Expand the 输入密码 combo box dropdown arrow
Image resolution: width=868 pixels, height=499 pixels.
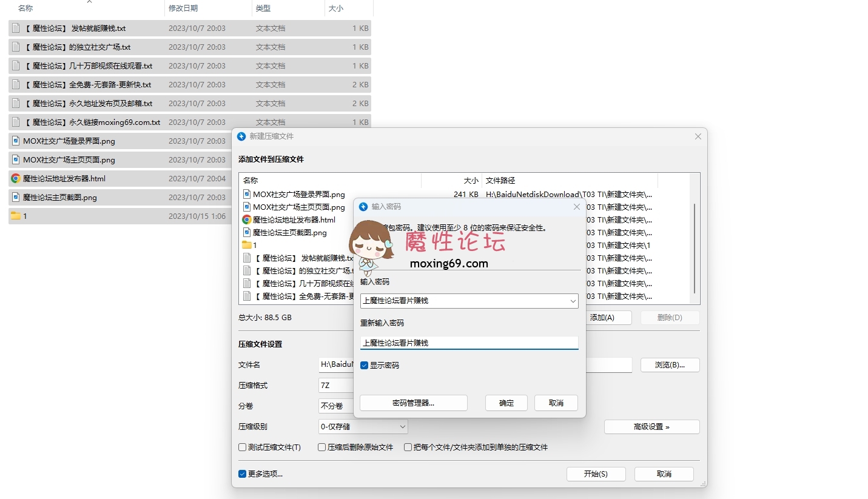(x=573, y=301)
